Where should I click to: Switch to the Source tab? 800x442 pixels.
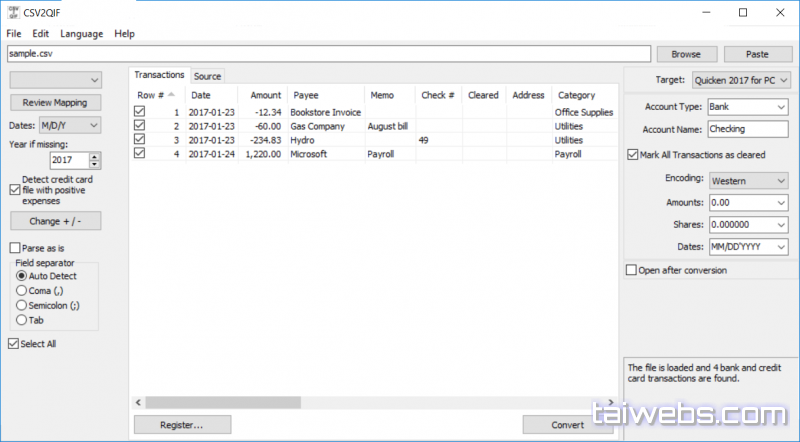(x=207, y=76)
